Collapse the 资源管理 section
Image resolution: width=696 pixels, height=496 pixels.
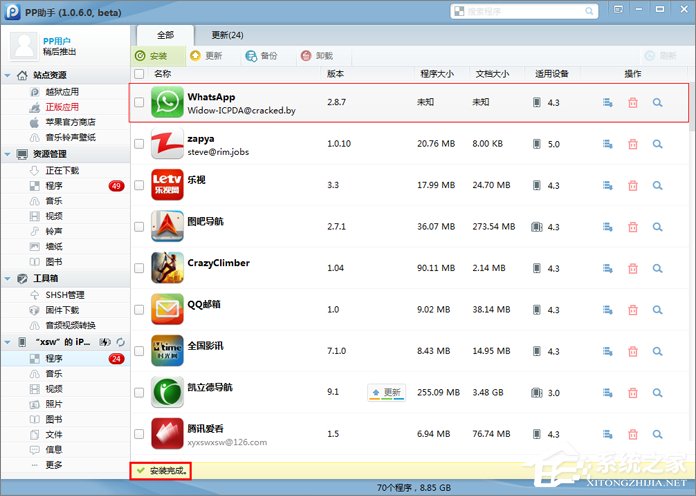(9, 155)
